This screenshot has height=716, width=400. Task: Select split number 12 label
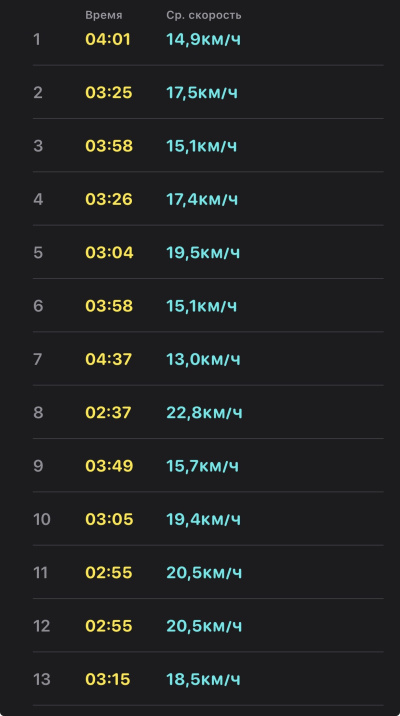click(x=42, y=626)
